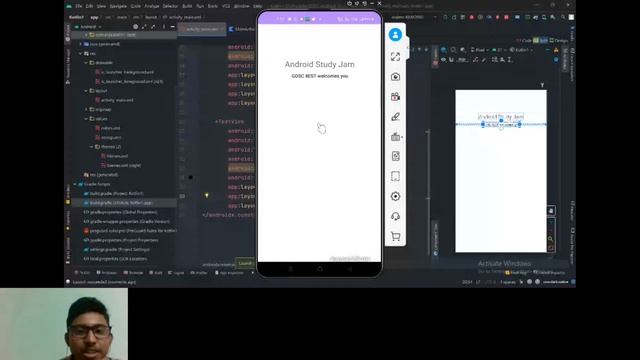Switch editor to Code view
The height and width of the screenshot is (360, 640).
[x=524, y=40]
